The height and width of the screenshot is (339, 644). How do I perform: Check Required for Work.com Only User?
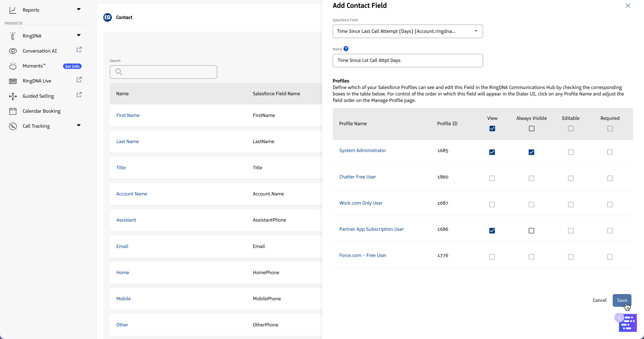tap(610, 205)
